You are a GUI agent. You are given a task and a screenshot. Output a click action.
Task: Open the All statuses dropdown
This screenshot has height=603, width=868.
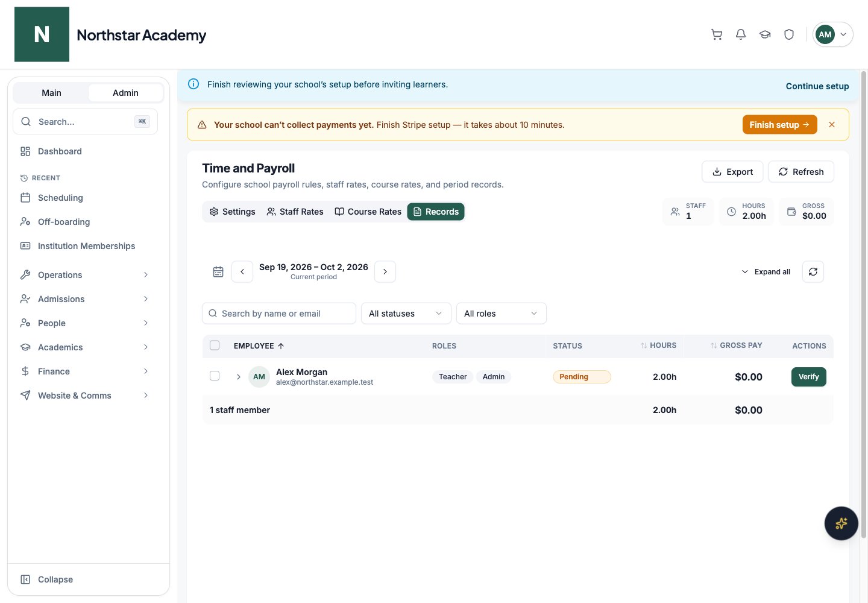point(406,314)
